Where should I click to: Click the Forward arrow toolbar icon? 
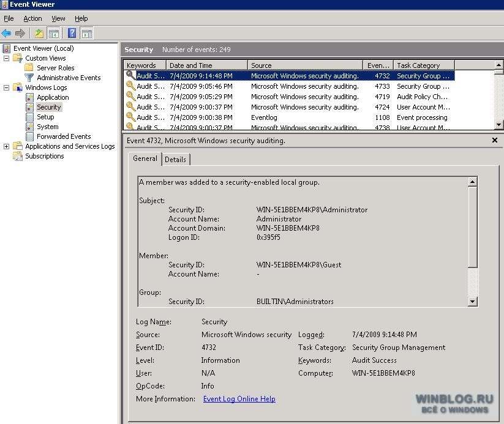20,33
